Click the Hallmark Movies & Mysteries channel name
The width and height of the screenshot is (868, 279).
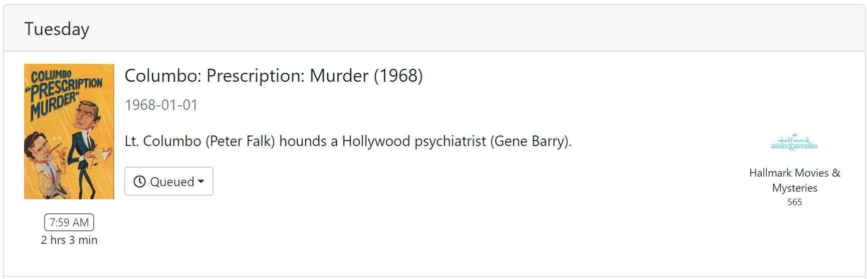tap(794, 180)
